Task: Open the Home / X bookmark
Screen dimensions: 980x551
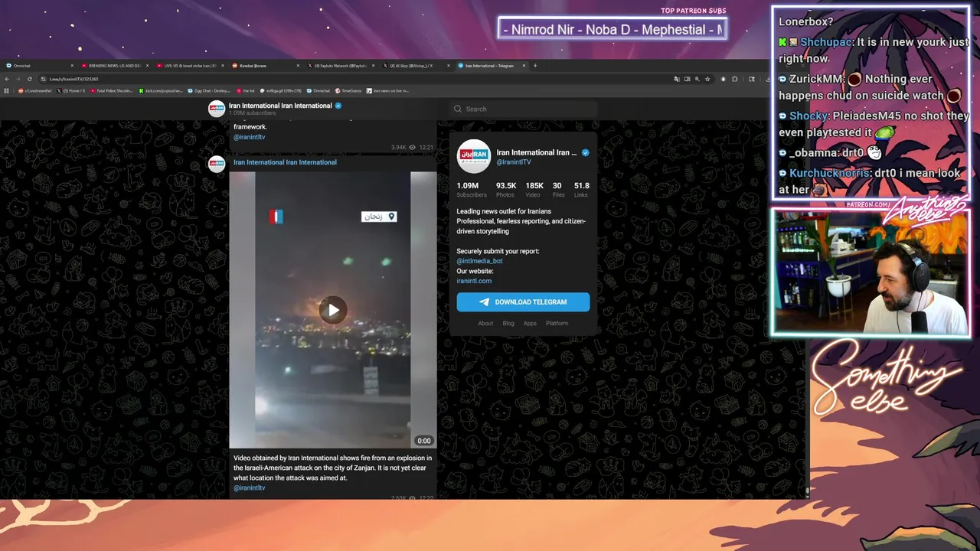Action: 72,90
